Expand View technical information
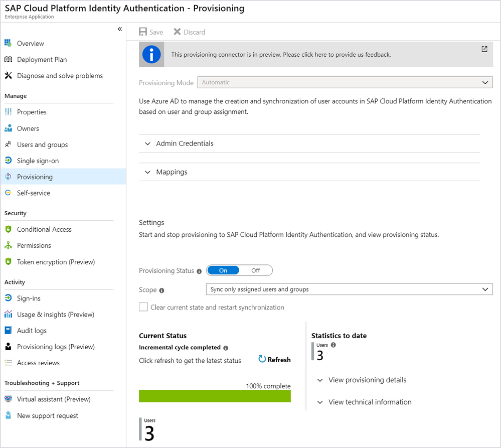This screenshot has width=501, height=448. click(370, 402)
